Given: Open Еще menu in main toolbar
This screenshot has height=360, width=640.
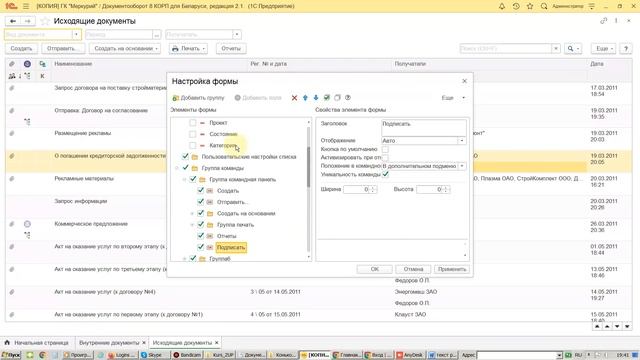Looking at the screenshot, I should click(x=603, y=49).
